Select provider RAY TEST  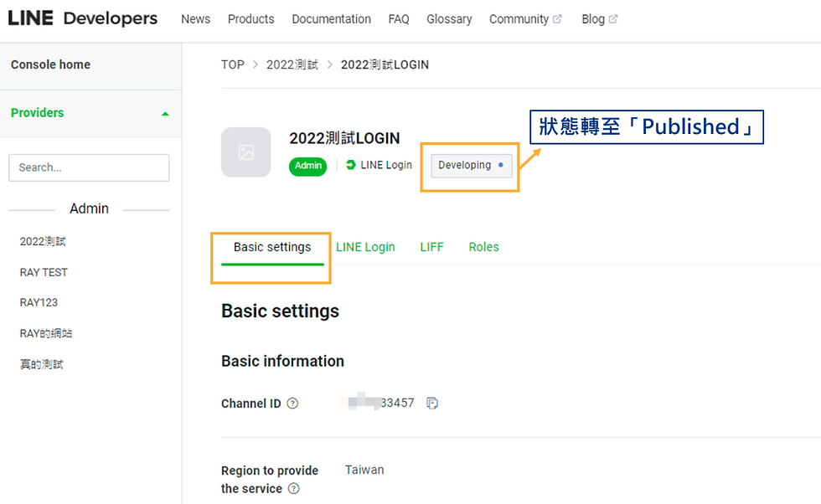point(44,272)
